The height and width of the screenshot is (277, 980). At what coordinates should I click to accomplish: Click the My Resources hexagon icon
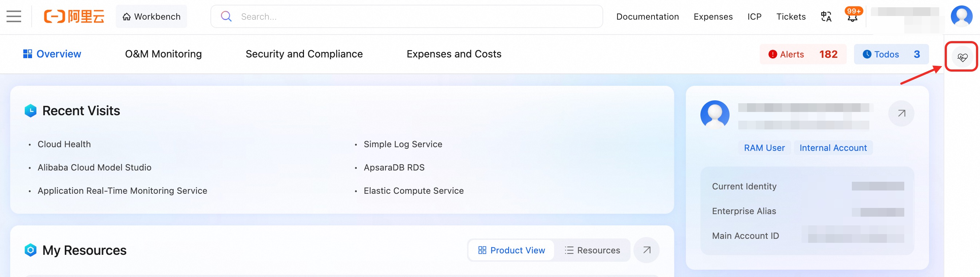coord(31,250)
